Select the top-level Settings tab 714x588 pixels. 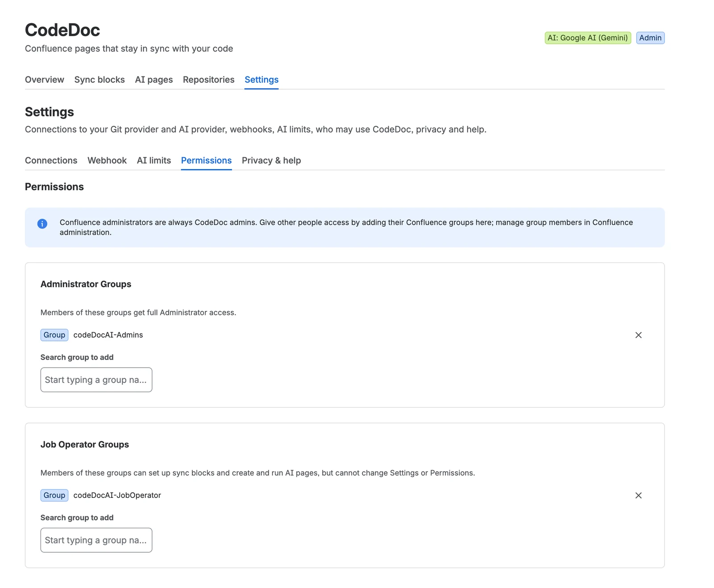click(262, 79)
